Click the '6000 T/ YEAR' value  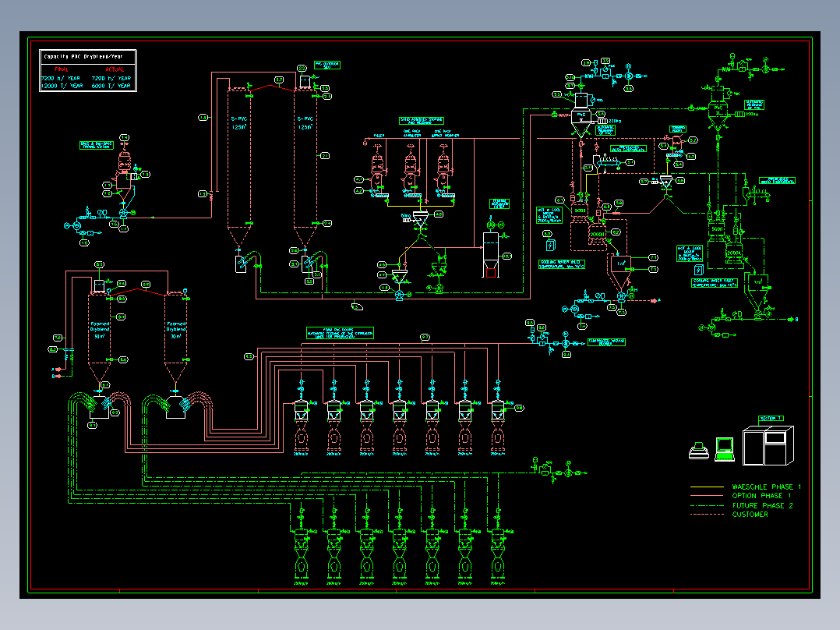111,86
